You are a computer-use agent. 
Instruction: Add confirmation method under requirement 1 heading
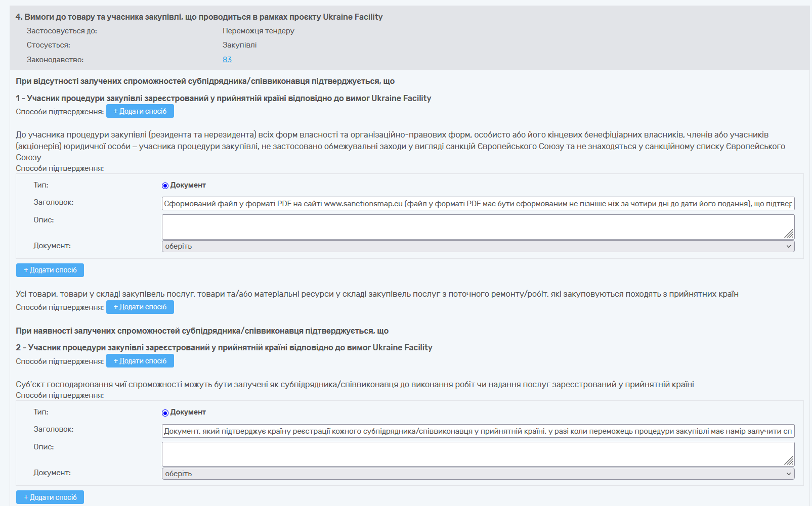pos(140,111)
